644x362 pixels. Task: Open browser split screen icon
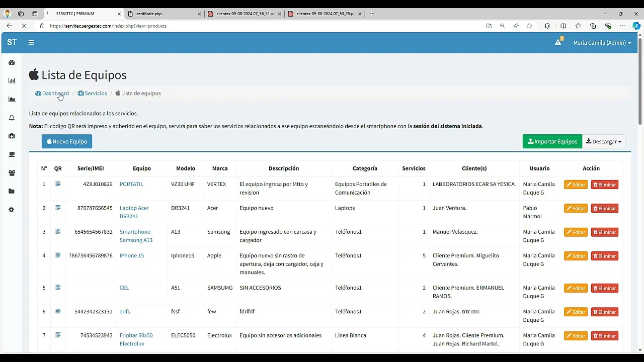coord(563,26)
